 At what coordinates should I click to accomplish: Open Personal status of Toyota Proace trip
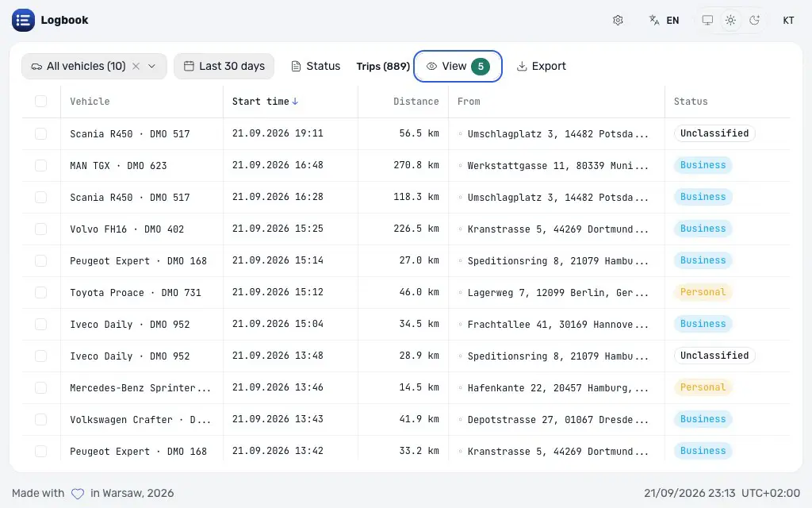(703, 292)
